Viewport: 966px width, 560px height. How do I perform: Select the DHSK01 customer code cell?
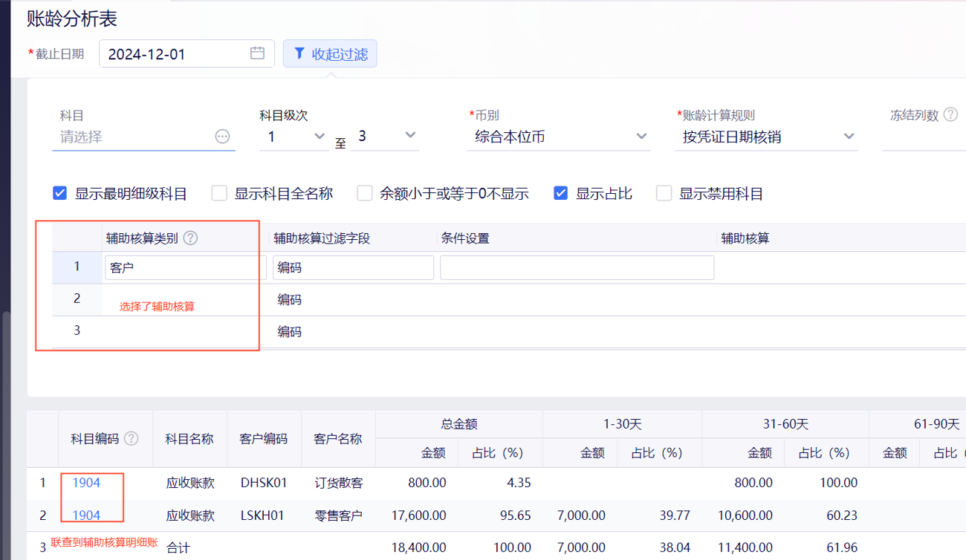click(x=264, y=483)
